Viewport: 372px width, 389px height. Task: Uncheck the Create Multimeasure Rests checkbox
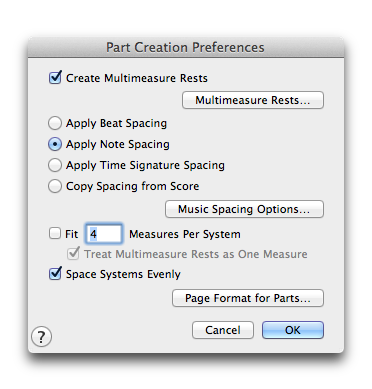pyautogui.click(x=55, y=78)
